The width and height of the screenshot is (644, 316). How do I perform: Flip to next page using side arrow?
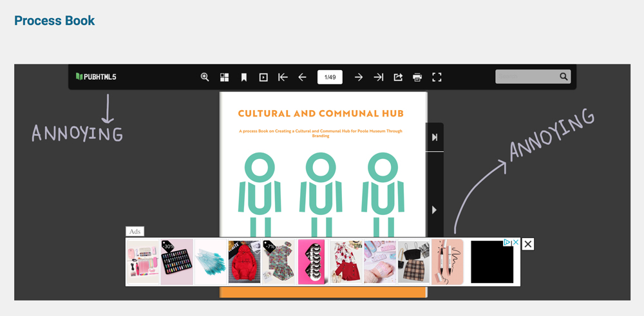(434, 210)
